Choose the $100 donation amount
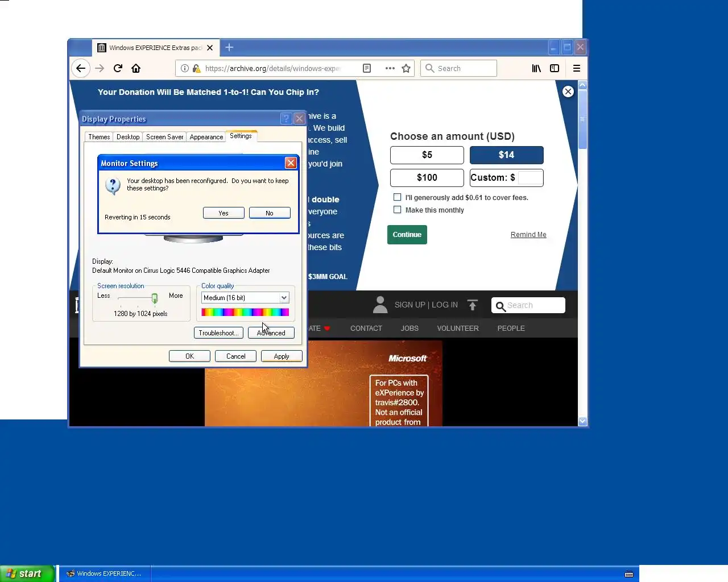Viewport: 728px width, 582px height. 427,178
